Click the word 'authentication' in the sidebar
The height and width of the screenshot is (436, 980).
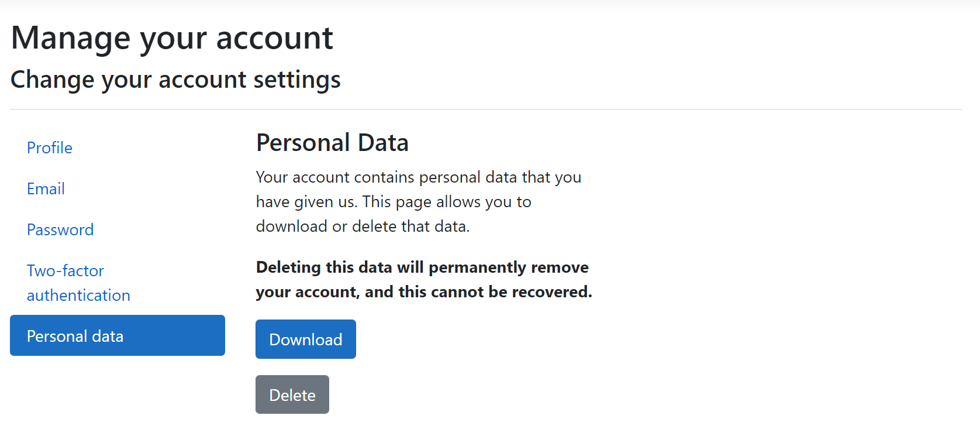(x=78, y=296)
